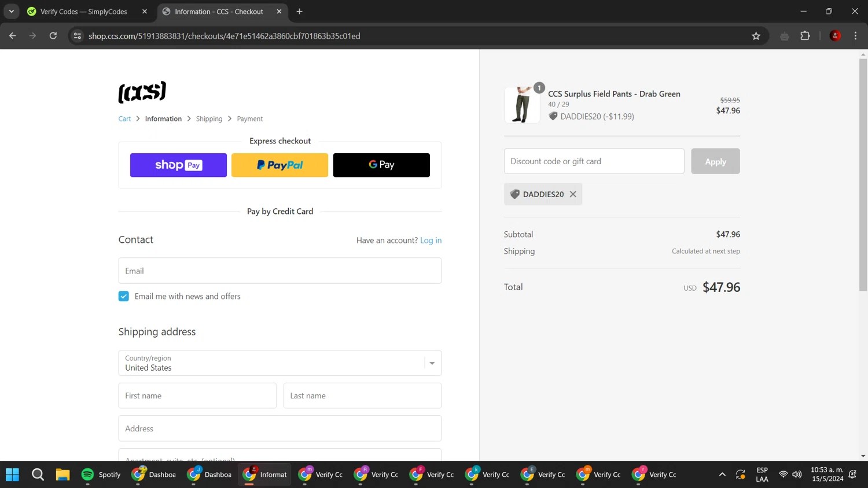Click the total amount beside USD
Screen dimensions: 868x488
click(721, 287)
